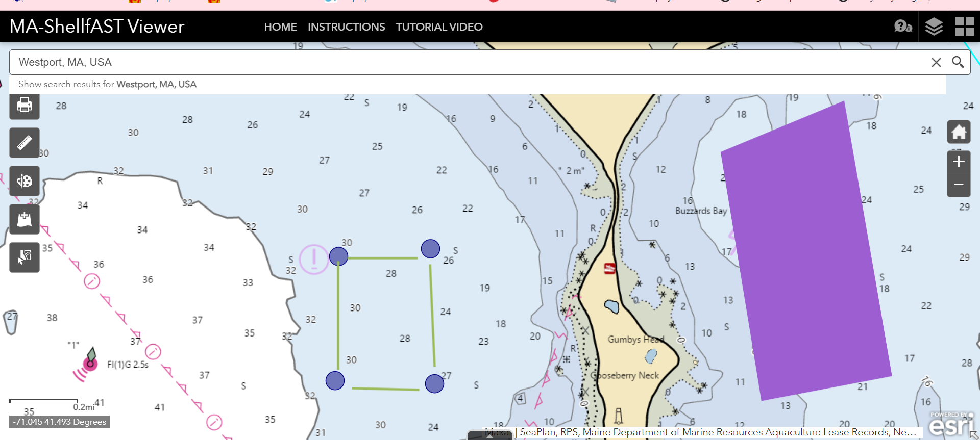
Task: Return to default map extent (Home)
Action: pyautogui.click(x=958, y=132)
